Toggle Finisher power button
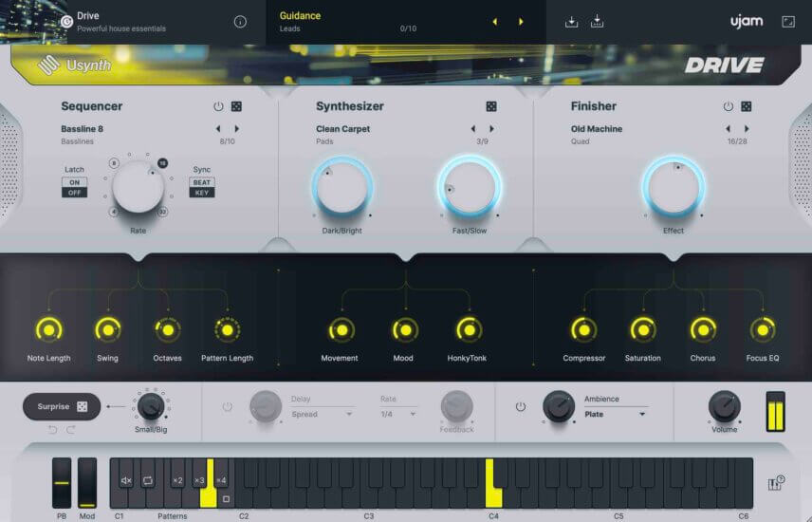 click(x=729, y=106)
